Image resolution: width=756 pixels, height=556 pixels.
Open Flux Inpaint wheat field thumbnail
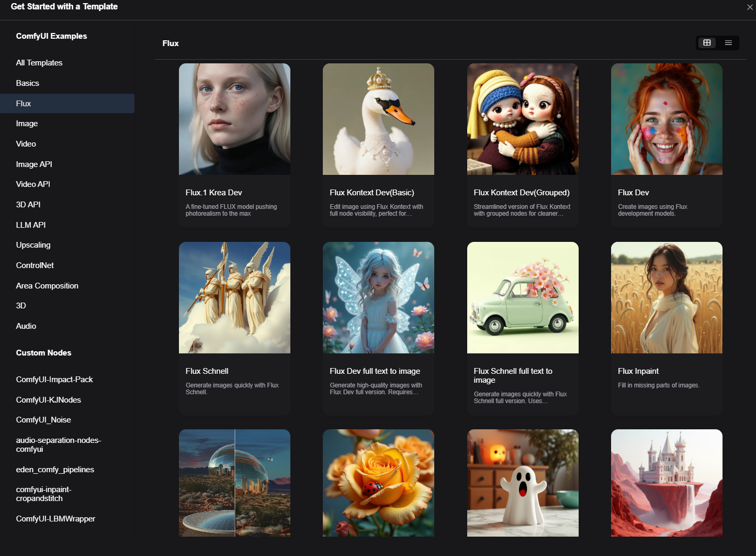(667, 297)
